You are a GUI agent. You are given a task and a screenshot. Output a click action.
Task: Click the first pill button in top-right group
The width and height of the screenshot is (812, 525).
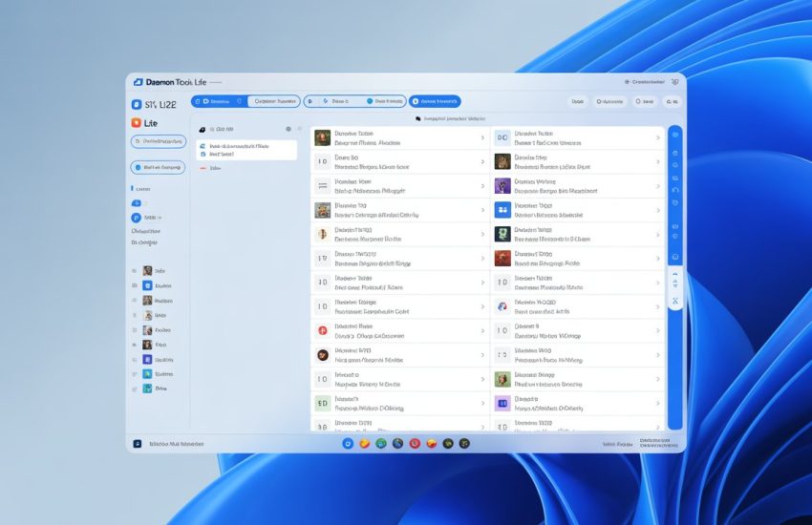(577, 102)
